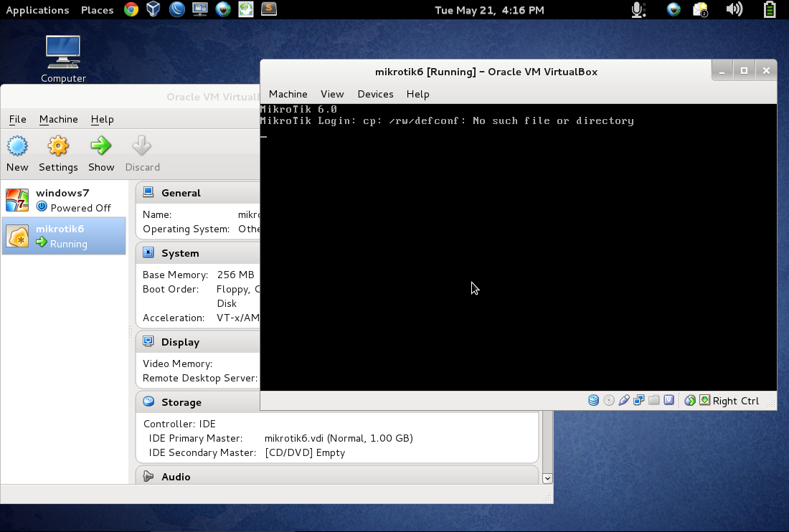789x532 pixels.
Task: Click the battery indicator in the tray
Action: click(x=770, y=9)
